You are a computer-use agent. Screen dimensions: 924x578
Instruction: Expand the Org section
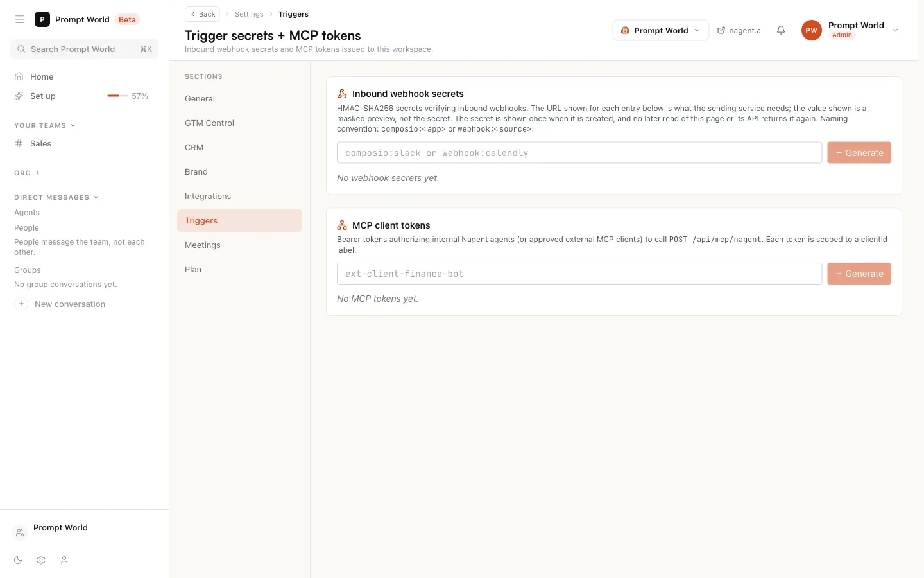pyautogui.click(x=27, y=173)
